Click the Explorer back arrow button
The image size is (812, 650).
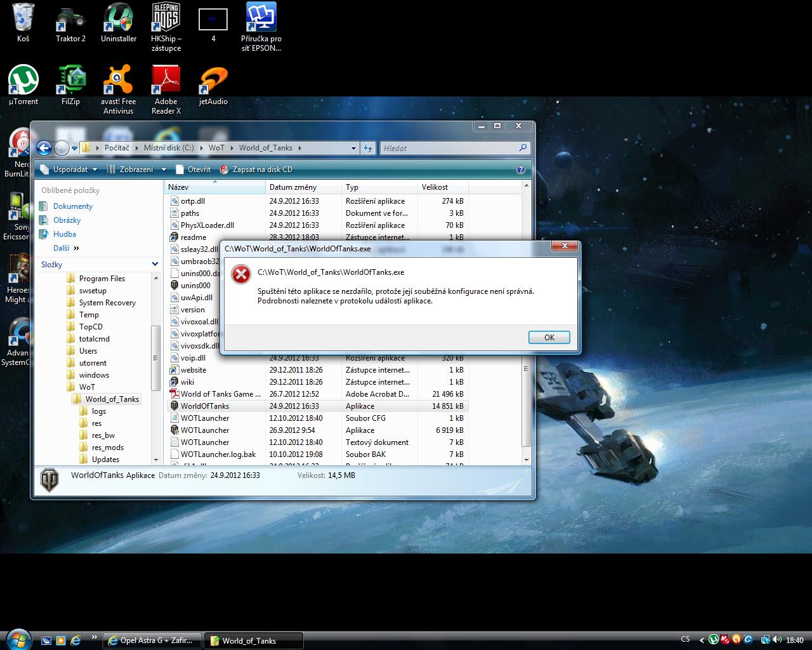(44, 149)
